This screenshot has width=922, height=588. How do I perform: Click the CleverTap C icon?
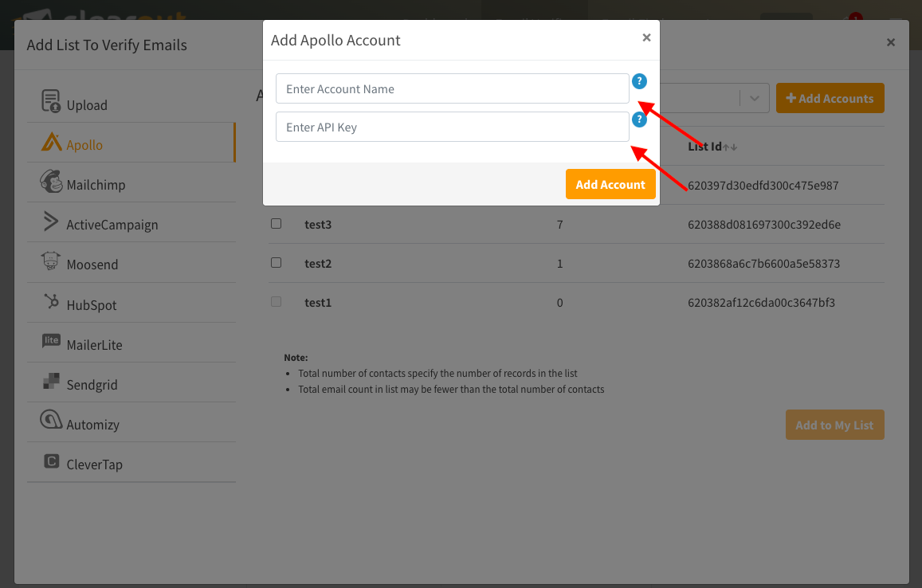(52, 461)
